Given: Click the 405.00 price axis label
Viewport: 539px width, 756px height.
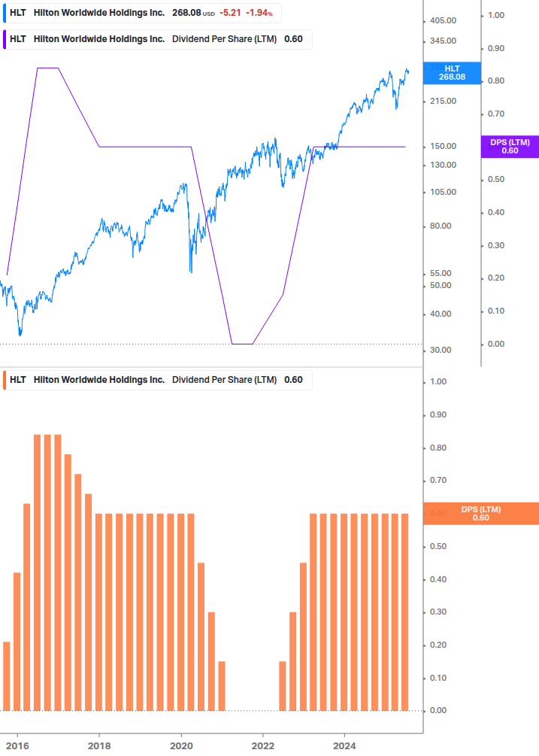Looking at the screenshot, I should [x=443, y=21].
